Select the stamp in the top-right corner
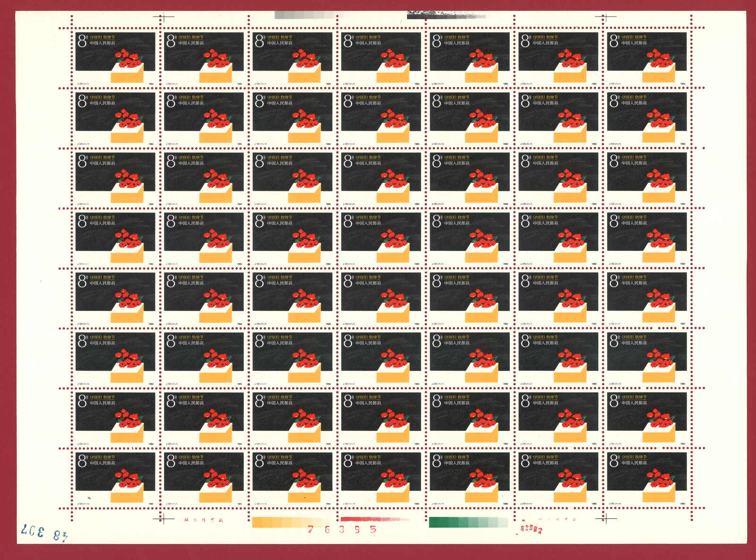The image size is (756, 560). pyautogui.click(x=646, y=58)
